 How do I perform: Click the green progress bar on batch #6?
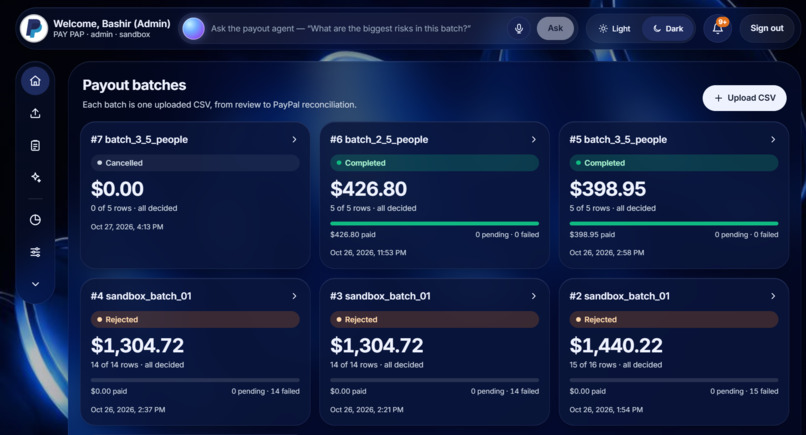click(434, 224)
